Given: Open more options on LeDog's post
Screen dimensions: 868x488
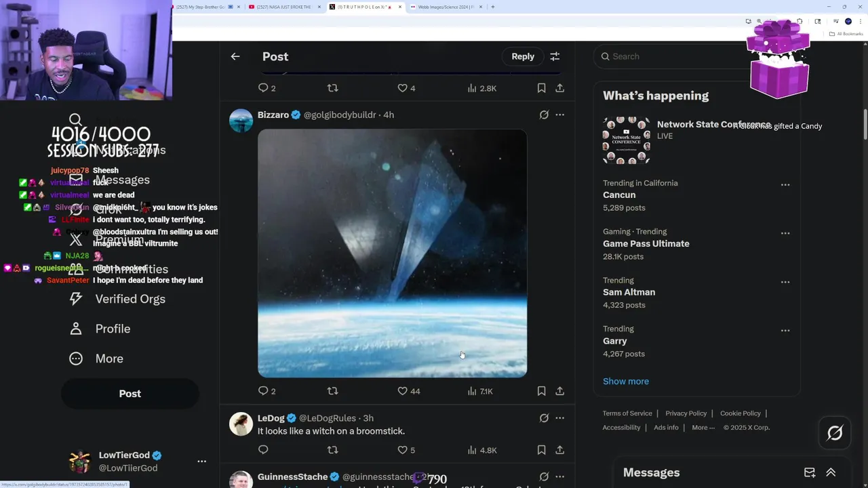Looking at the screenshot, I should point(559,418).
